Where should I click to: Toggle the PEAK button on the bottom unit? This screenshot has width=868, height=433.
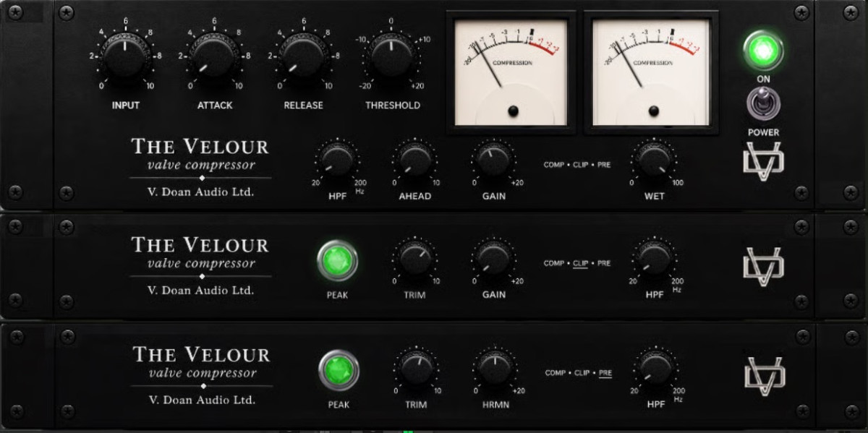coord(339,370)
